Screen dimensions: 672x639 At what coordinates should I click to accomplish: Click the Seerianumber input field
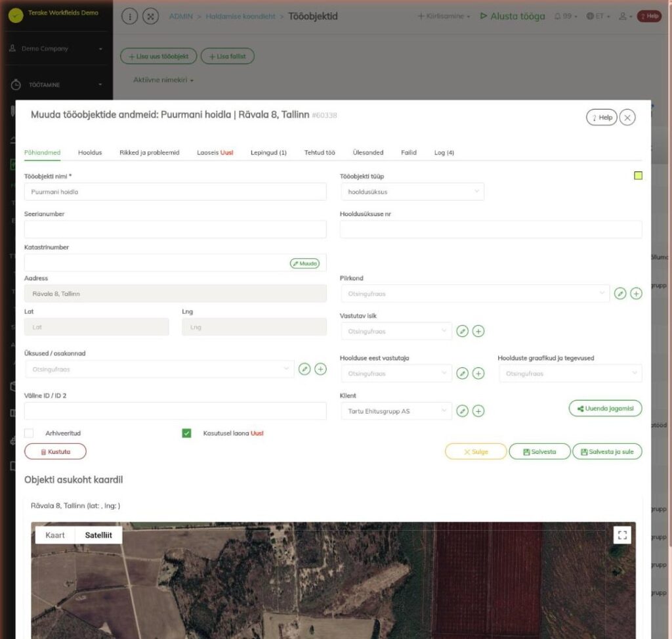[175, 229]
